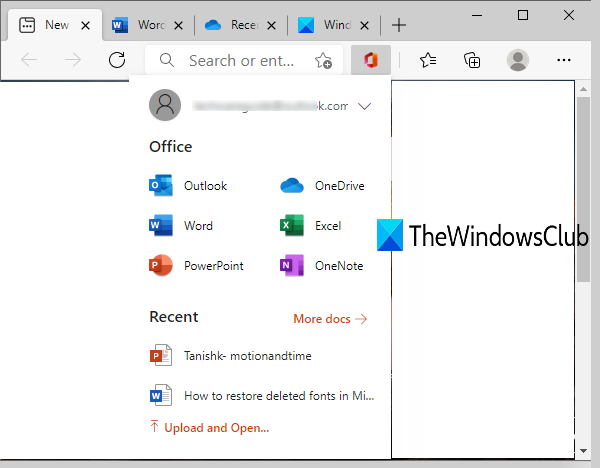Open Word app in Office panel

(x=181, y=225)
